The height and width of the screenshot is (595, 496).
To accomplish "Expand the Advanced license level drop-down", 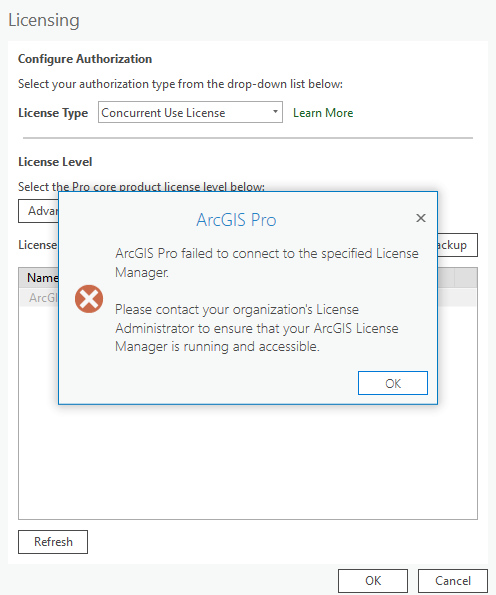I will click(38, 211).
